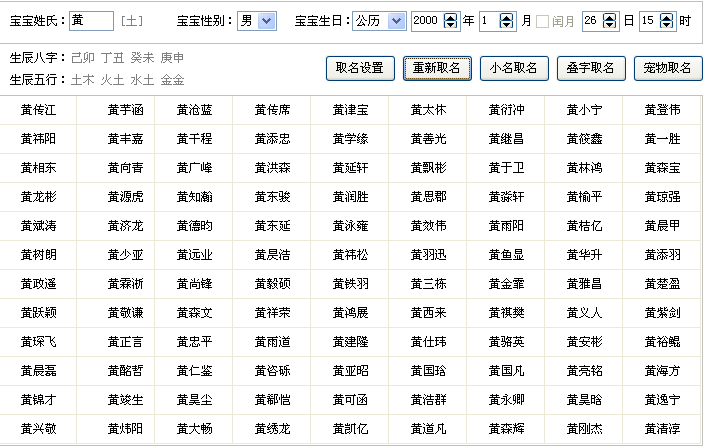Image resolution: width=708 pixels, height=447 pixels.
Task: Select the name 黄正言
Action: pos(125,342)
